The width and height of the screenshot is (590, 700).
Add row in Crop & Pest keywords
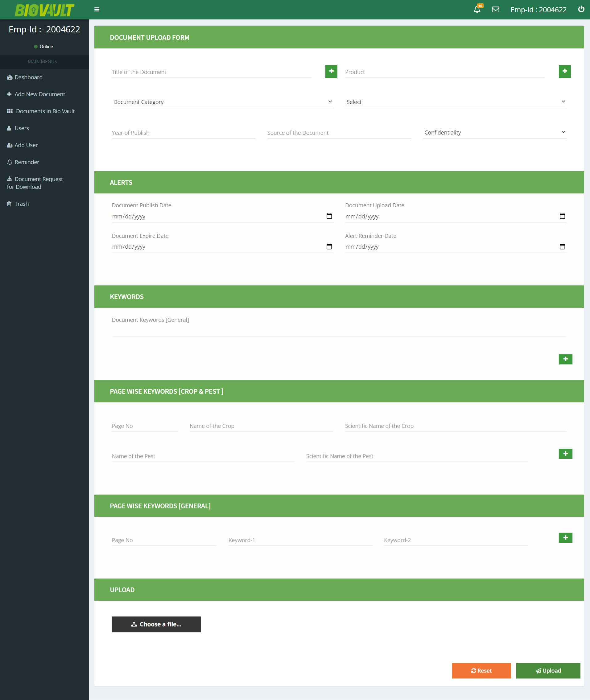[565, 454]
